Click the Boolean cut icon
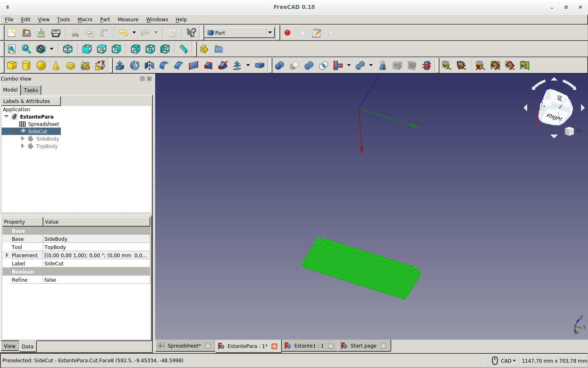This screenshot has height=368, width=588. coord(294,65)
